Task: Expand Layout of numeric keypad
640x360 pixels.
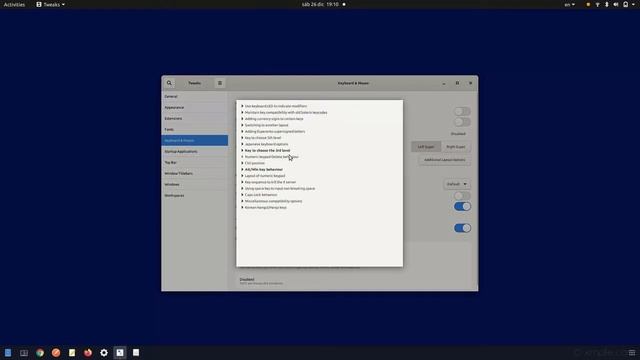Action: (242, 176)
